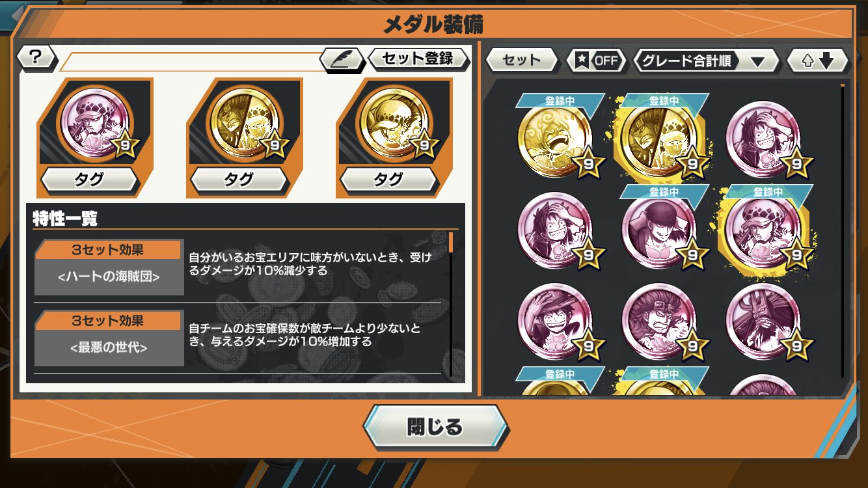
Task: Select the ハートの海賊団 set effect entry
Action: click(x=237, y=267)
